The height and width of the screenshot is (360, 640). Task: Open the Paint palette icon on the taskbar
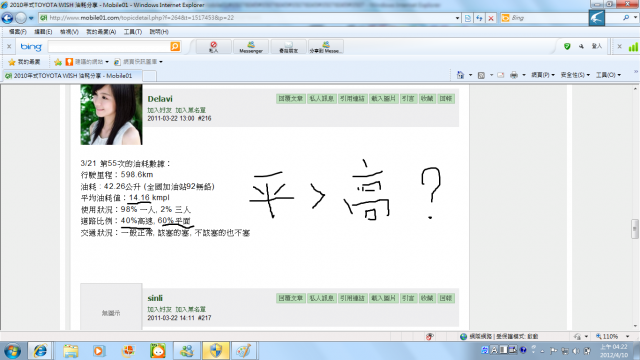point(244,351)
